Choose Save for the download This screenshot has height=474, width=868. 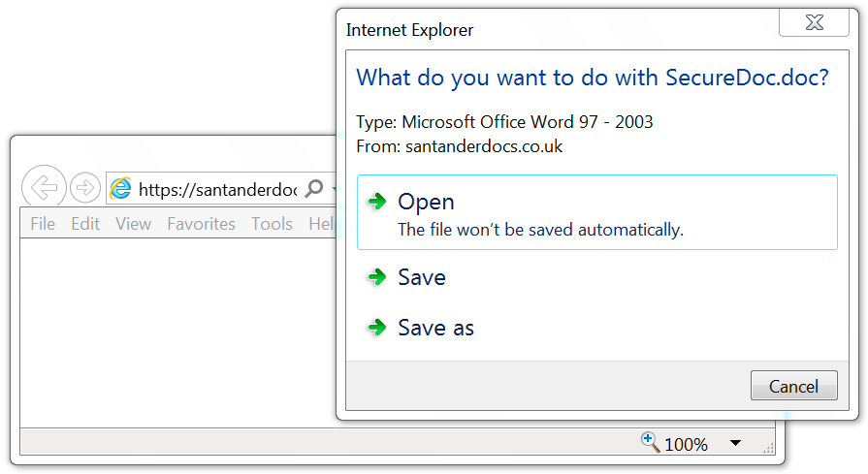tap(597, 277)
